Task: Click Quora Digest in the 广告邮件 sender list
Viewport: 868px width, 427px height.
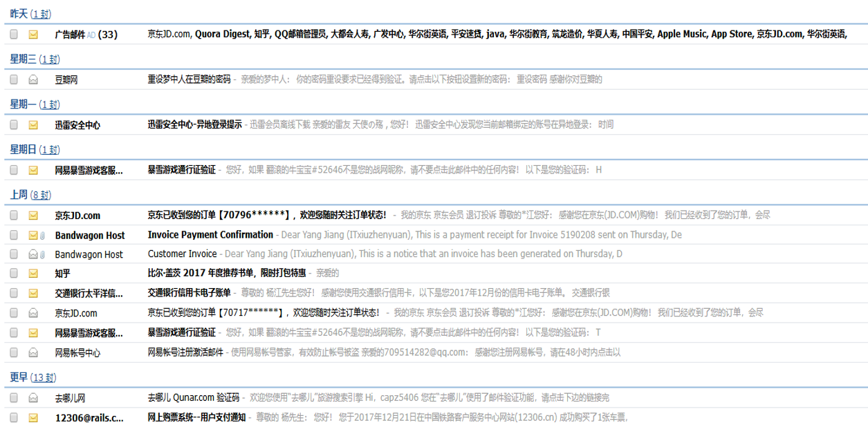Action: (222, 34)
